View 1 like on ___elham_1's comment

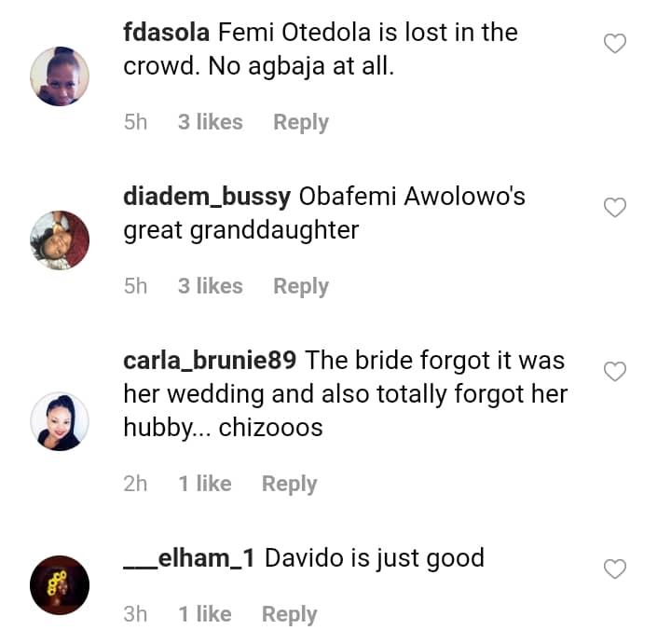(x=204, y=614)
